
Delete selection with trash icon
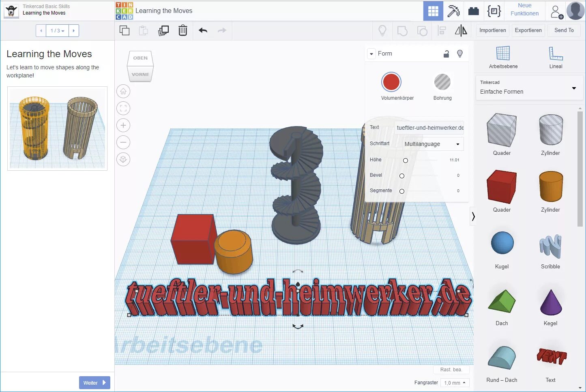(x=183, y=30)
